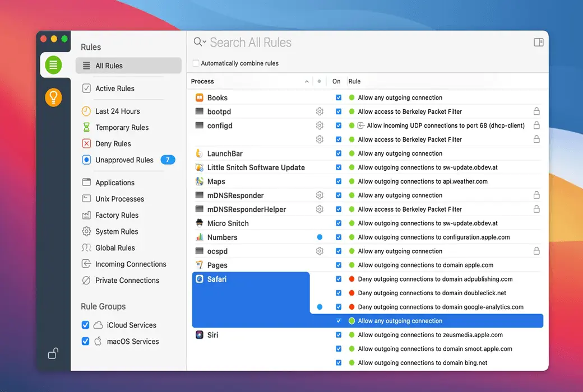583x392 pixels.
Task: Click the bootpd gear icon
Action: [320, 111]
